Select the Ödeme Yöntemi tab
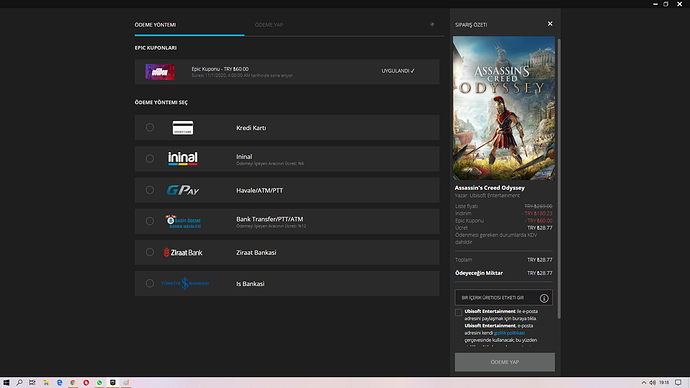The width and height of the screenshot is (690, 388). tap(155, 25)
